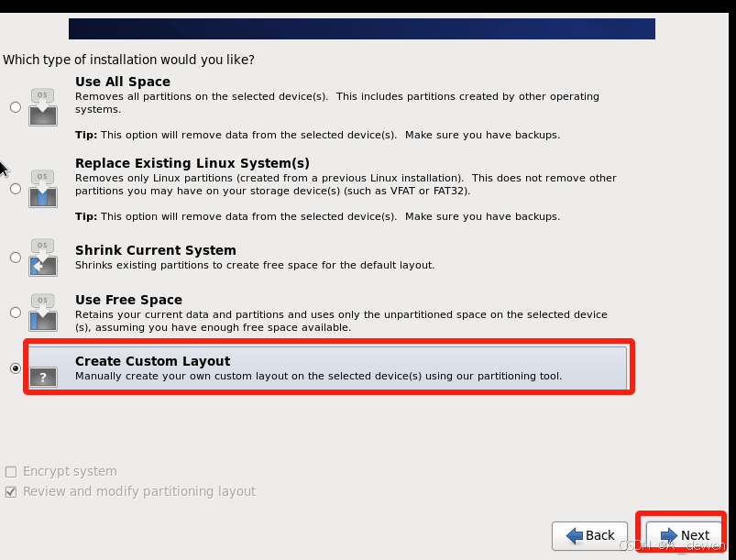Viewport: 736px width, 560px height.
Task: Click the Create Custom Layout heading
Action: [152, 361]
